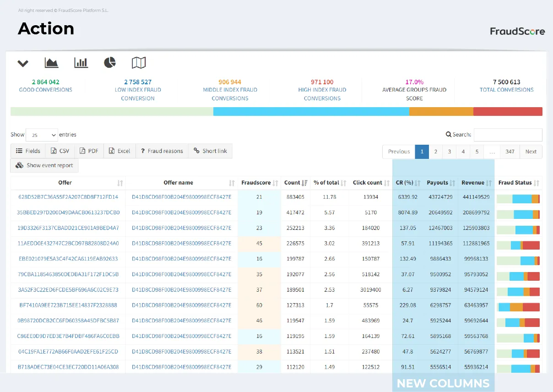
Task: Select the pie chart icon
Action: [110, 63]
